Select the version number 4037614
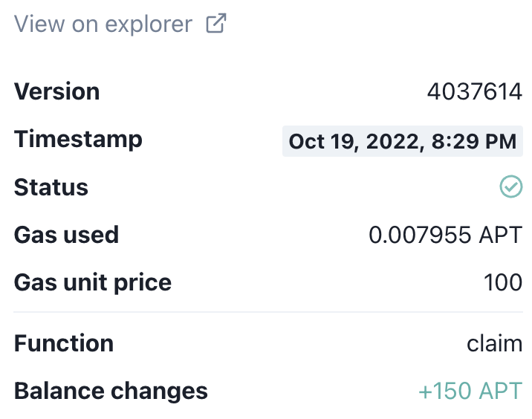This screenshot has width=532, height=419. click(x=474, y=91)
